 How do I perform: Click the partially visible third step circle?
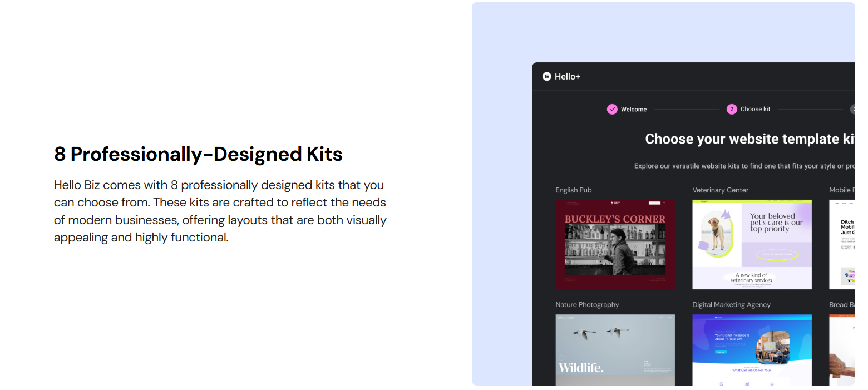click(x=854, y=109)
